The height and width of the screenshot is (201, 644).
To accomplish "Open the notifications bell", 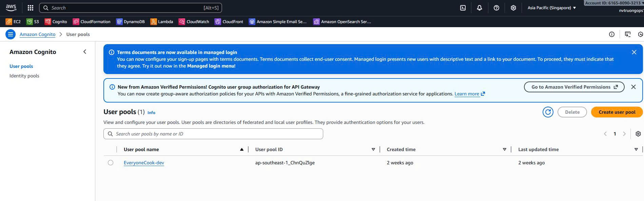I will click(x=480, y=8).
